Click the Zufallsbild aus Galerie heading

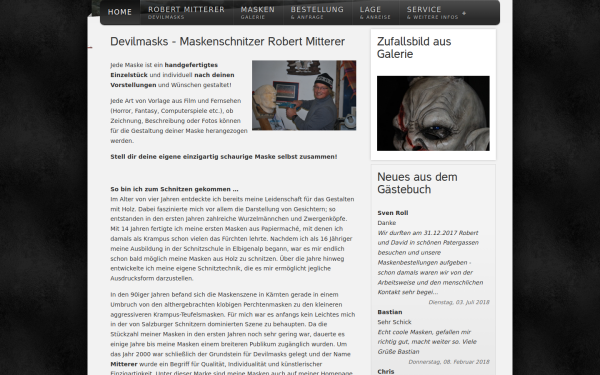pyautogui.click(x=414, y=47)
